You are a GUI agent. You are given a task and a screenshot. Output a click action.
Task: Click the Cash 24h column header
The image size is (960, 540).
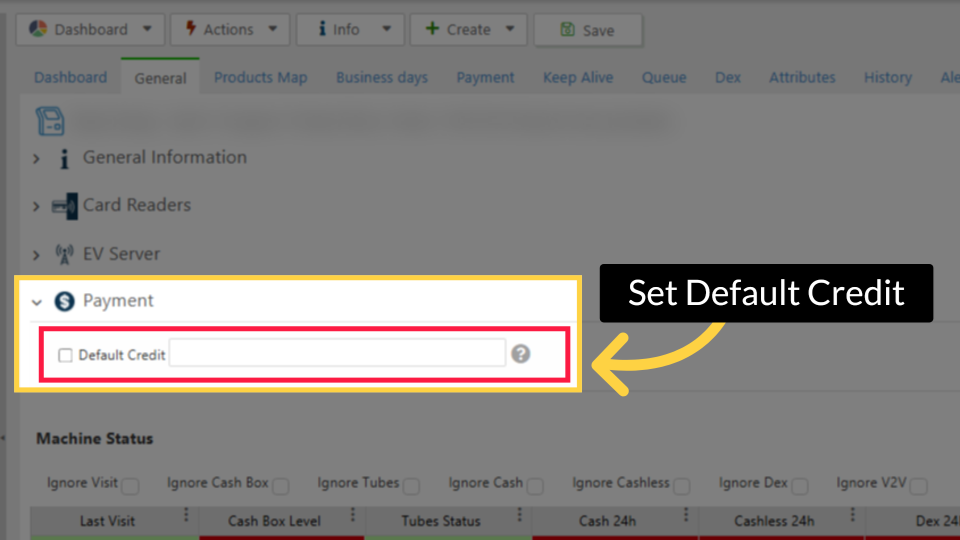(607, 521)
